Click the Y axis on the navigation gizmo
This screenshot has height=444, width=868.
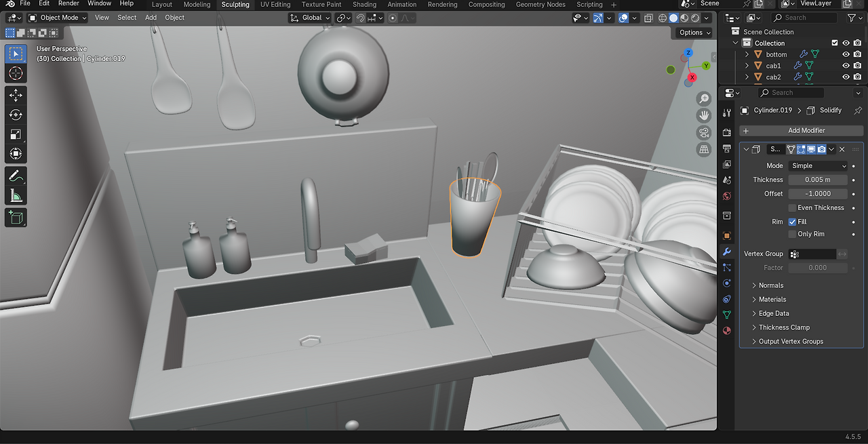[x=706, y=66]
